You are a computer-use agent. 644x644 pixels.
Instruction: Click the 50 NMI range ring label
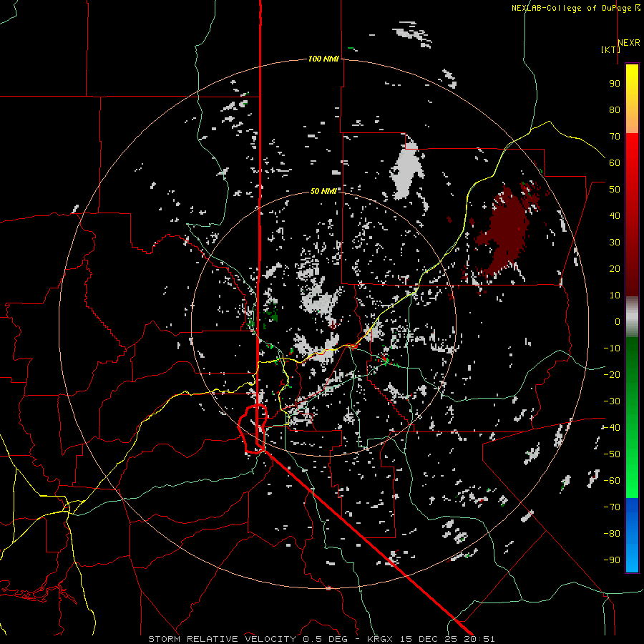click(323, 191)
